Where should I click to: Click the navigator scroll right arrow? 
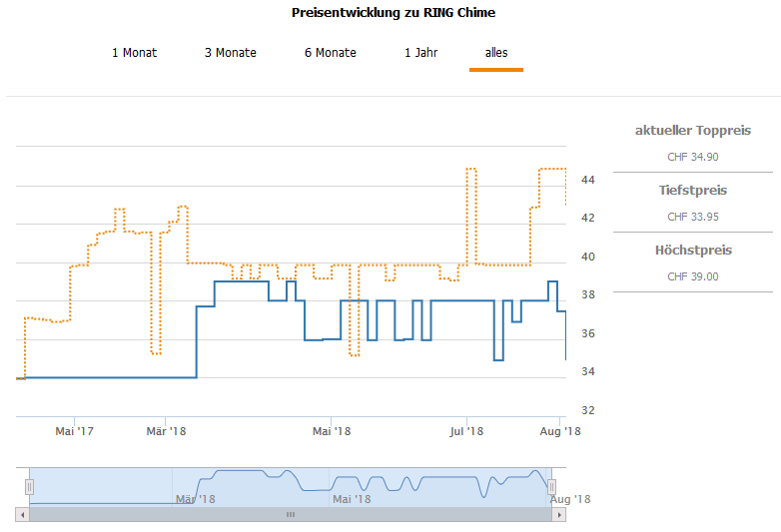[559, 515]
